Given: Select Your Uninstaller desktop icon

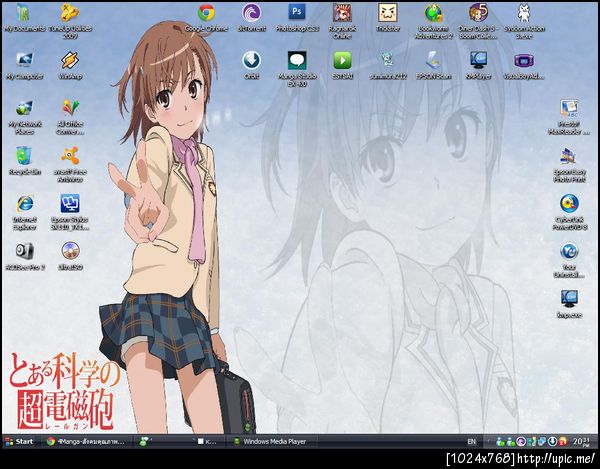Looking at the screenshot, I should [x=569, y=260].
